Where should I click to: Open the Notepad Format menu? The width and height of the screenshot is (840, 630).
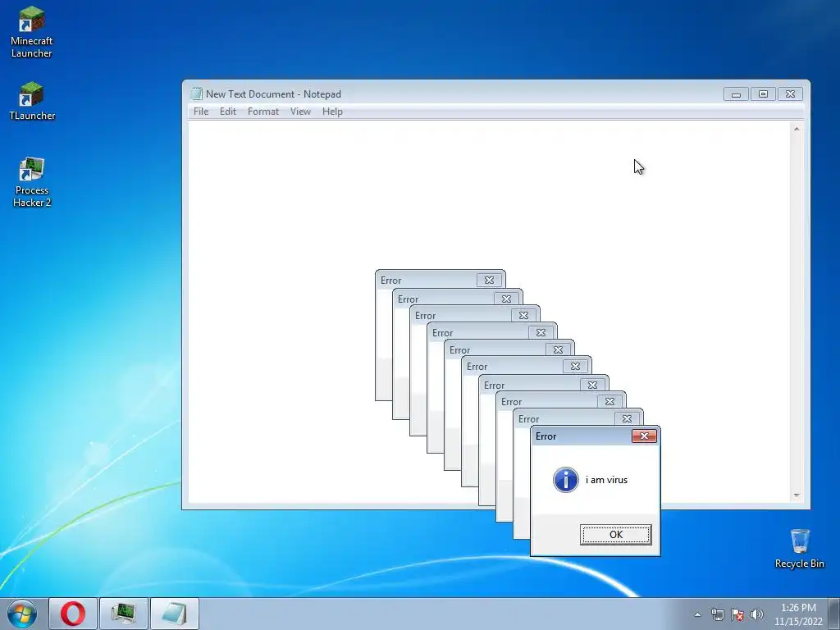(x=263, y=112)
